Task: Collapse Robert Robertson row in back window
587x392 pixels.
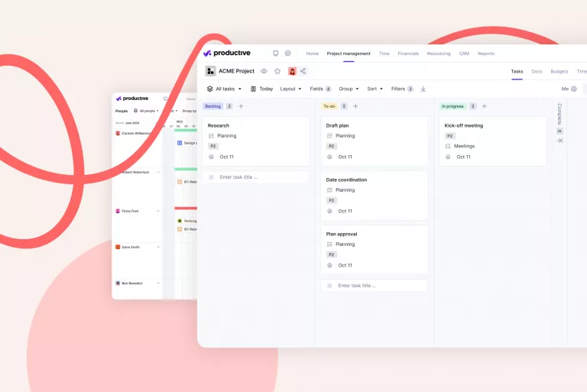Action: 158,172
